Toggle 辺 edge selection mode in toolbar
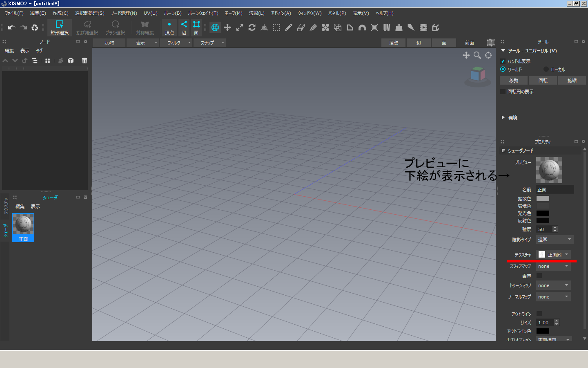588x368 pixels. coord(184,27)
